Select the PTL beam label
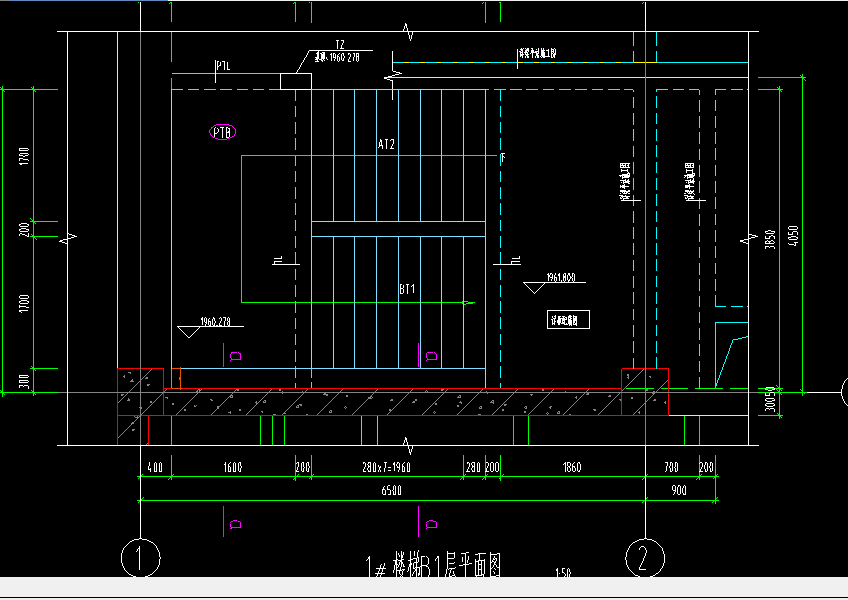The height and width of the screenshot is (600, 848). click(x=223, y=66)
